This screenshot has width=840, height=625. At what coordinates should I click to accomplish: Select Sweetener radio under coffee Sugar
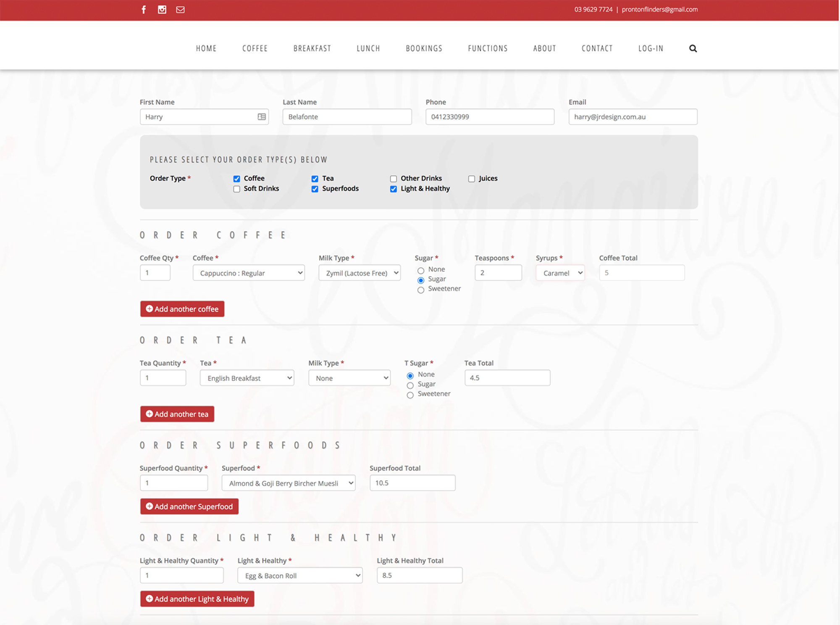tap(421, 290)
